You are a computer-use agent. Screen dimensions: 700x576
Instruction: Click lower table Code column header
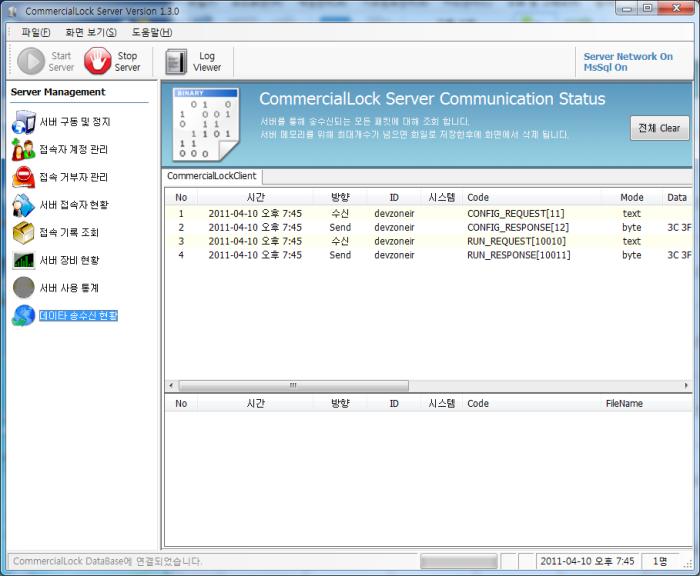pos(532,404)
